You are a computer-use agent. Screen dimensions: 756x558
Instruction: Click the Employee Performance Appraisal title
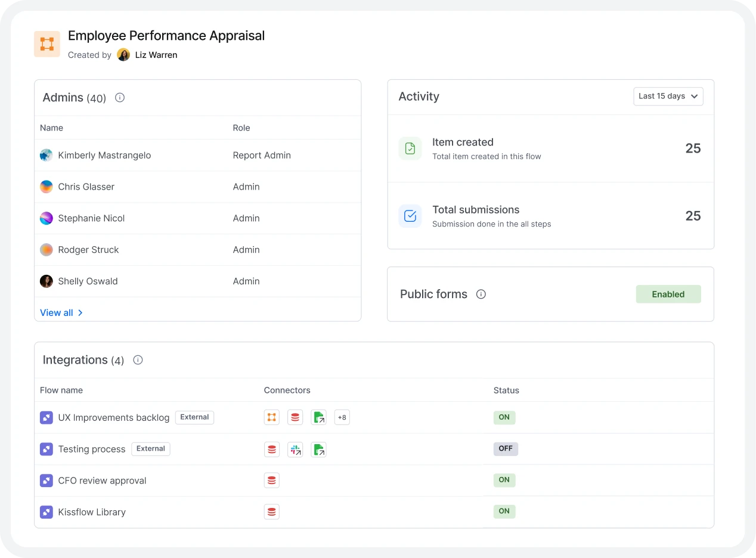pos(166,36)
